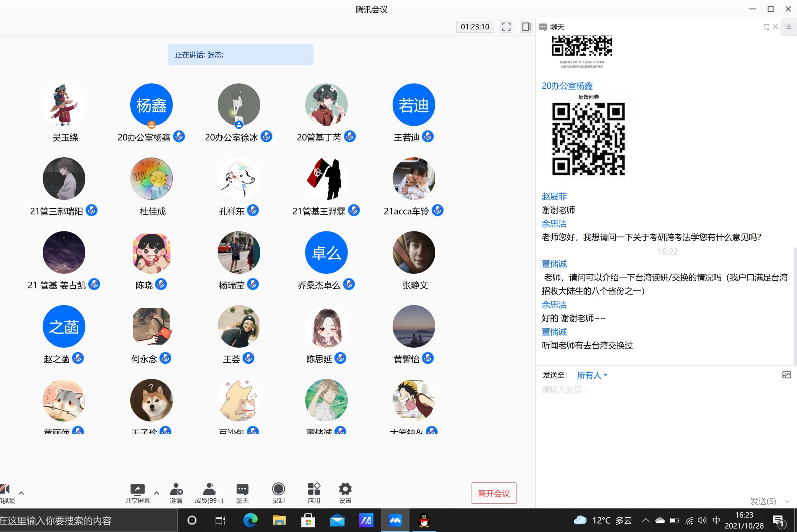
Task: Click the meeting timer 01:23:10
Action: [x=475, y=27]
